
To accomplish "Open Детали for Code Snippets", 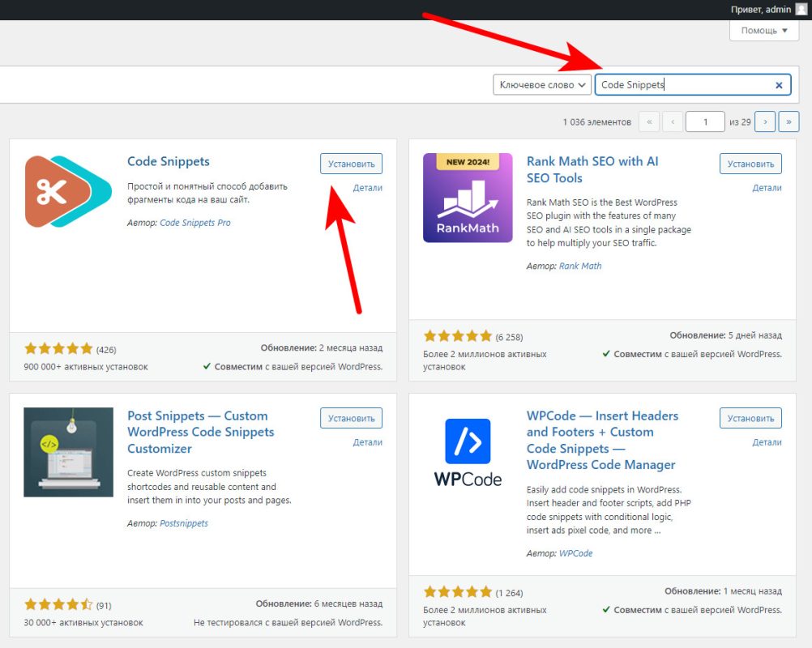I will point(368,188).
